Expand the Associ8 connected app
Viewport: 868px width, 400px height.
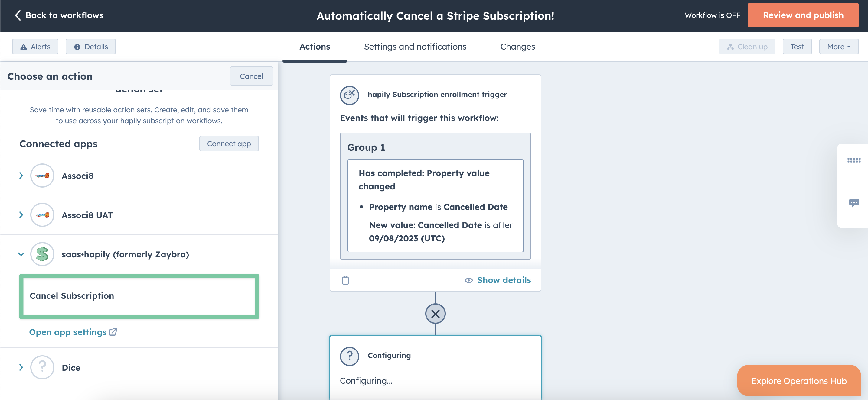(21, 176)
